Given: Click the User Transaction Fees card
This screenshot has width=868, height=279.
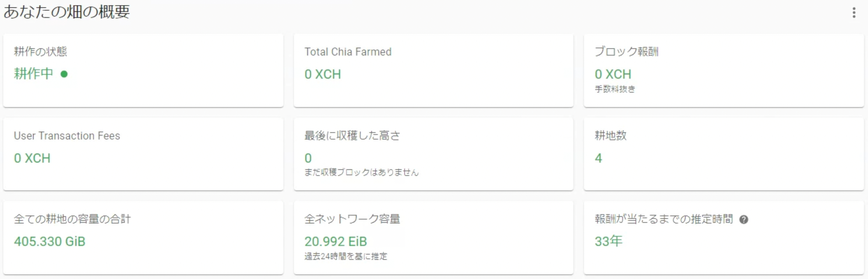Looking at the screenshot, I should [143, 154].
